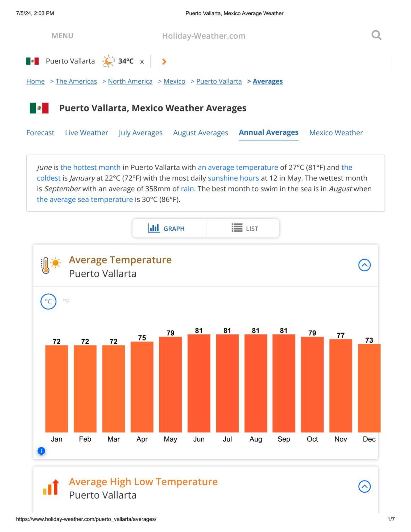Collapse the Average High Low Temperature panel
The image size is (411, 532).
coord(364,487)
